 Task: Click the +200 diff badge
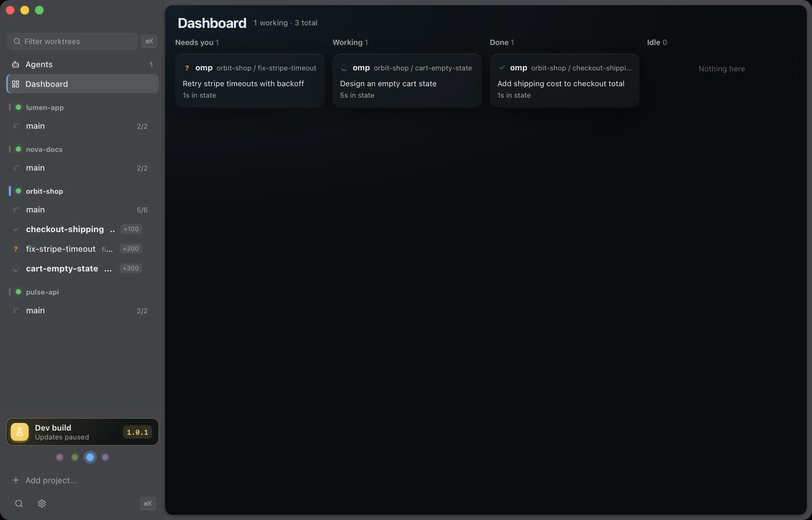130,248
